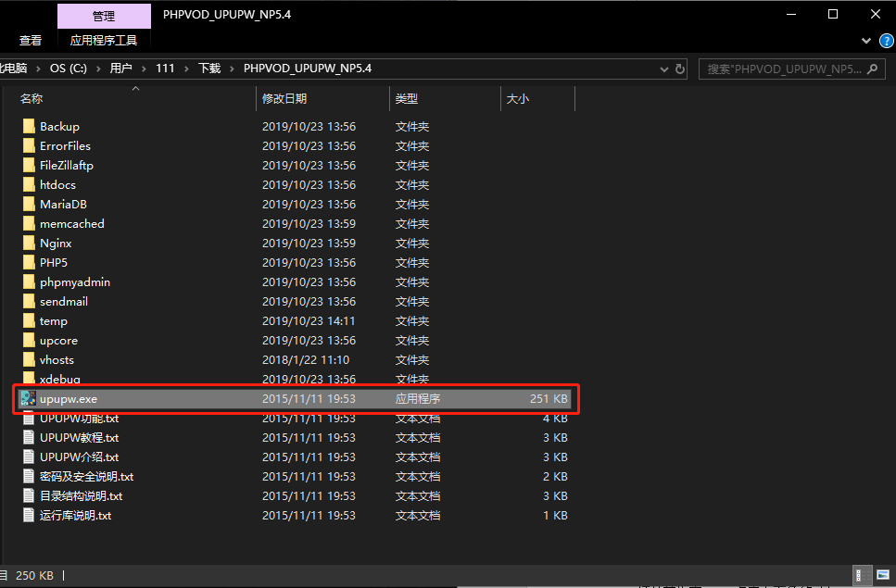Sort files by 修改日期 column
This screenshot has width=896, height=588.
click(284, 99)
